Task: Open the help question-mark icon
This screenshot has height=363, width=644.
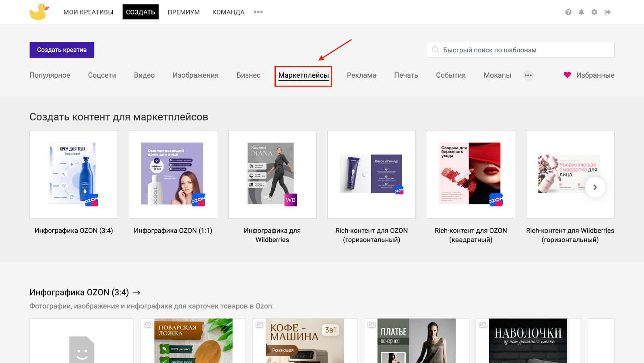Action: click(568, 12)
